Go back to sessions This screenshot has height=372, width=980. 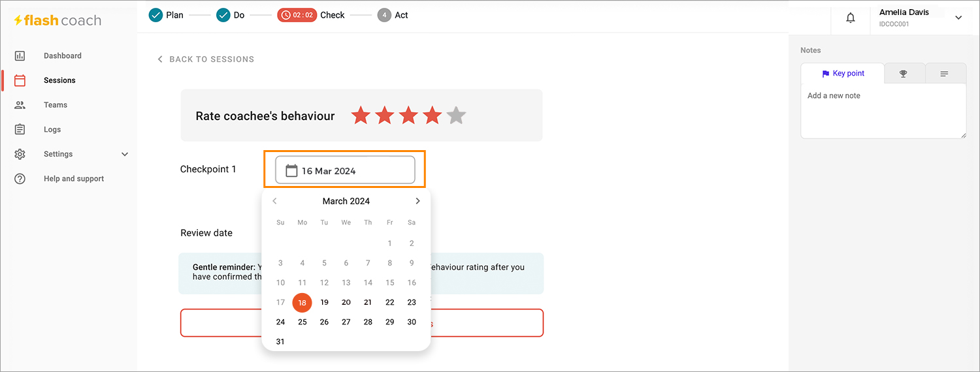pyautogui.click(x=206, y=59)
